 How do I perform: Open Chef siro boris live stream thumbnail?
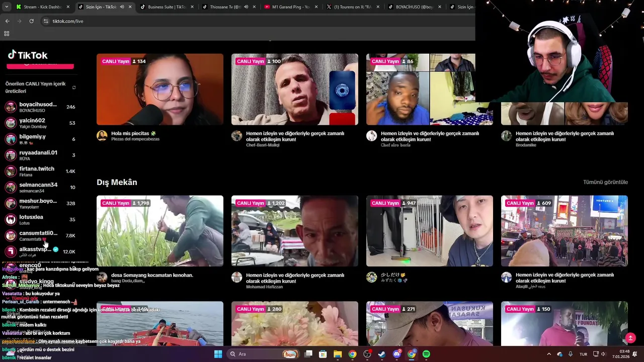pos(430,89)
